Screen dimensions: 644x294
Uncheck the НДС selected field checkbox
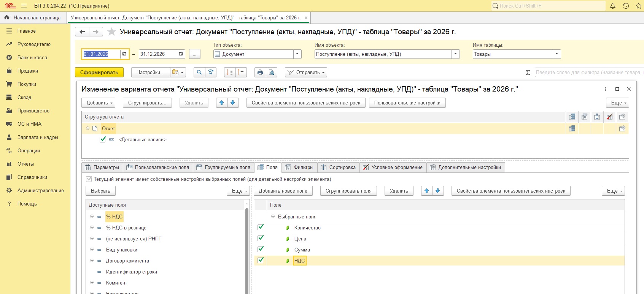pos(261,260)
